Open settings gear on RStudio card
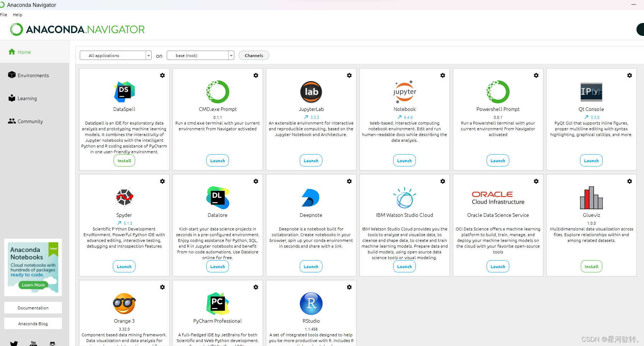The height and width of the screenshot is (346, 644). point(349,287)
